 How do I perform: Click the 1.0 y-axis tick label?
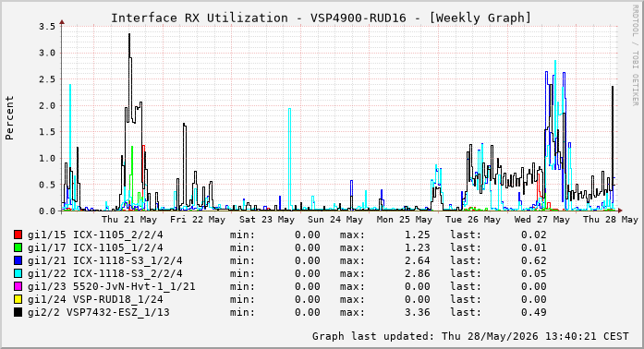[x=47, y=159]
